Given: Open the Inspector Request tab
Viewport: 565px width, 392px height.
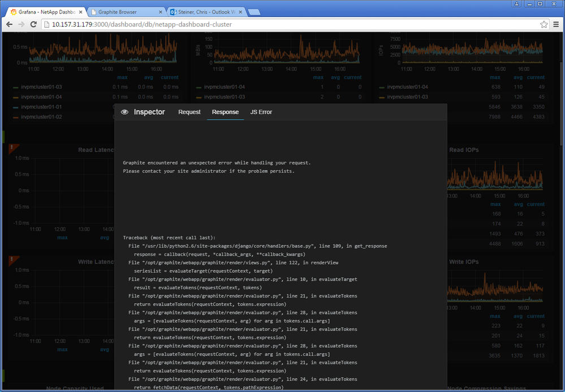Looking at the screenshot, I should pos(189,112).
